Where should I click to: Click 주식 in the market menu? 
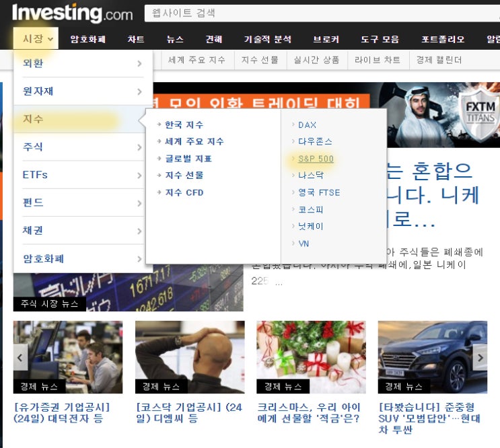click(x=32, y=147)
